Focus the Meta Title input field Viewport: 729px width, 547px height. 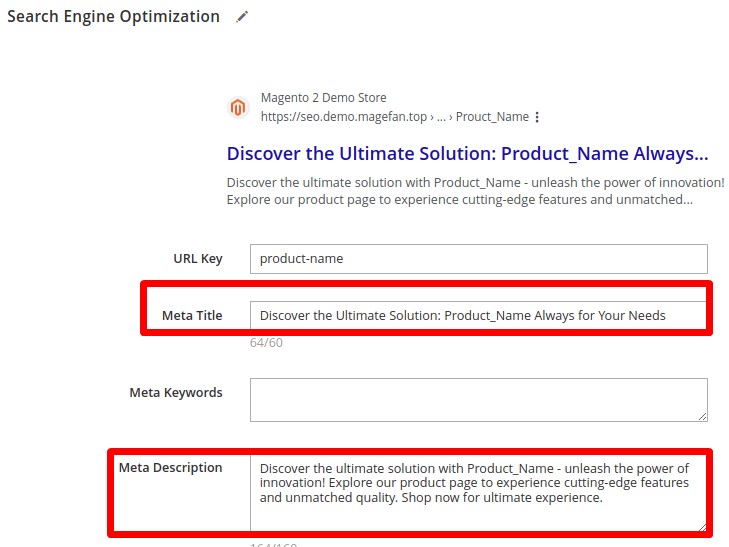(478, 316)
